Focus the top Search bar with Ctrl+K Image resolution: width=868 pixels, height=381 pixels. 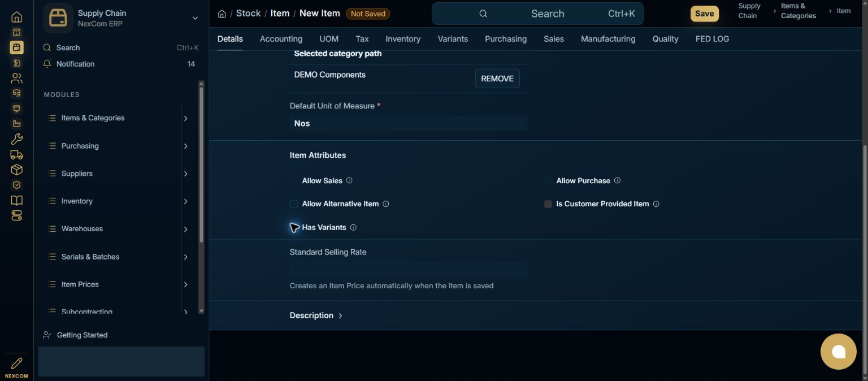(537, 14)
